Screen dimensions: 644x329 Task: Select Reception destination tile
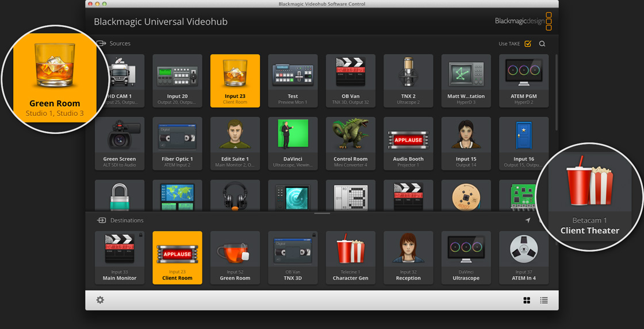(x=408, y=258)
